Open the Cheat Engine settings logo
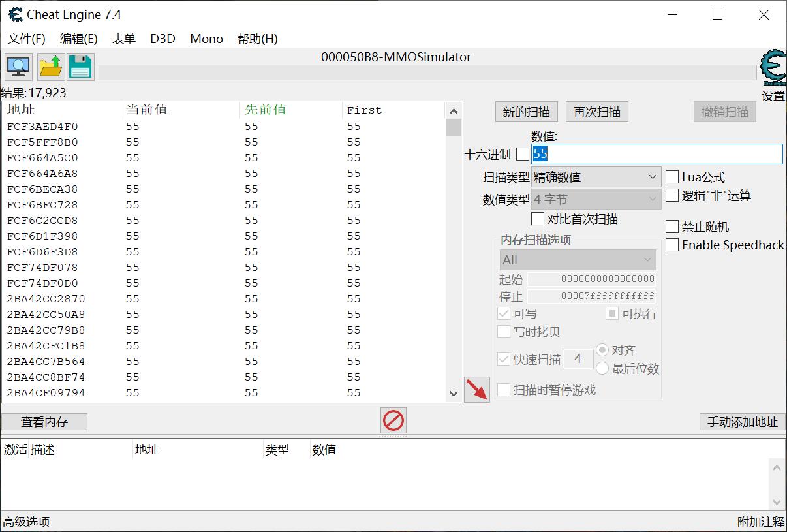This screenshot has width=787, height=532. (773, 69)
